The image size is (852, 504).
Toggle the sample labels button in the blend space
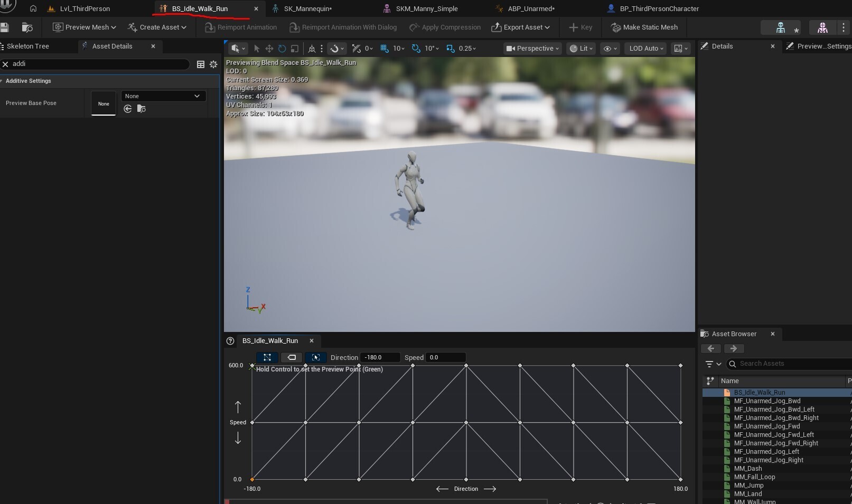[x=292, y=357]
